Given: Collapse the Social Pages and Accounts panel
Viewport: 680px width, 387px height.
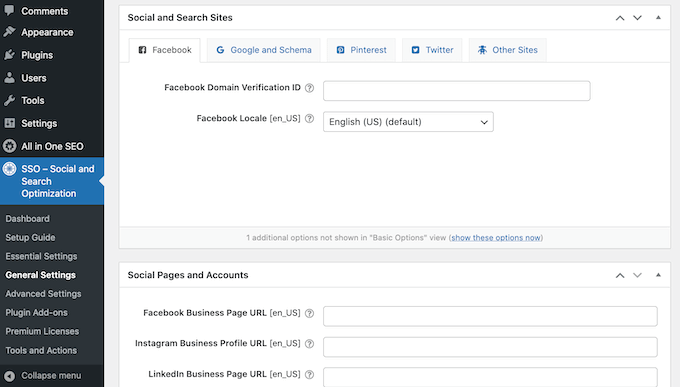Looking at the screenshot, I should 658,275.
